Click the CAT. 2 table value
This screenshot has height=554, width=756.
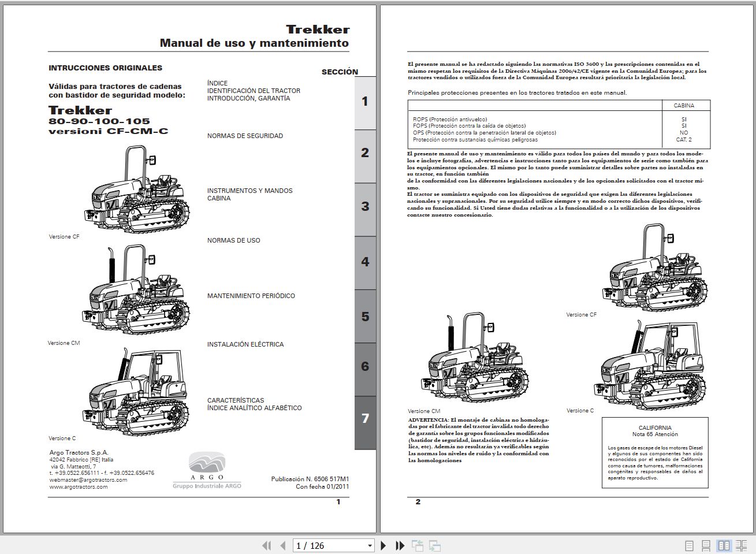(684, 140)
